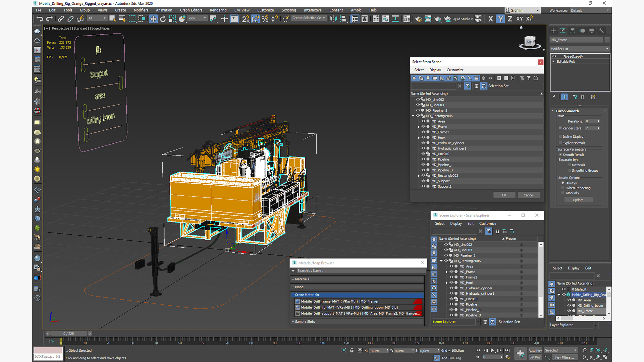This screenshot has height=362, width=644.
Task: Activate the Select and Scale tool
Action: click(x=172, y=19)
